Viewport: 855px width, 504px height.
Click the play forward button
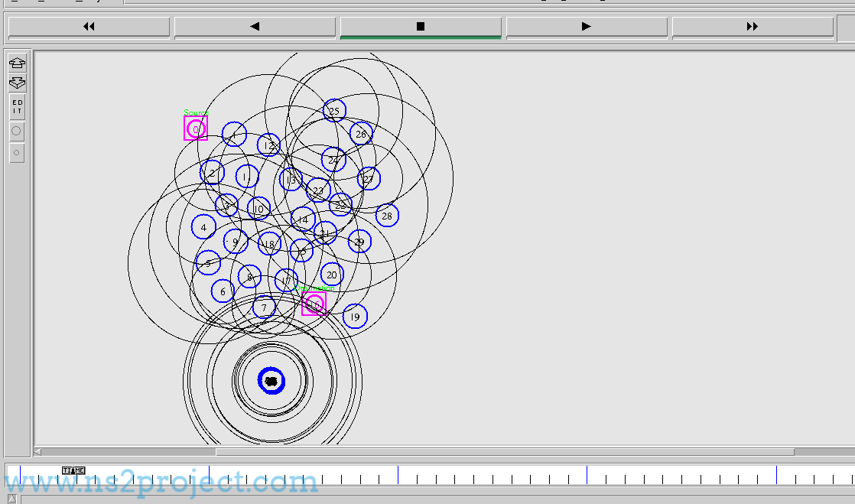point(587,27)
